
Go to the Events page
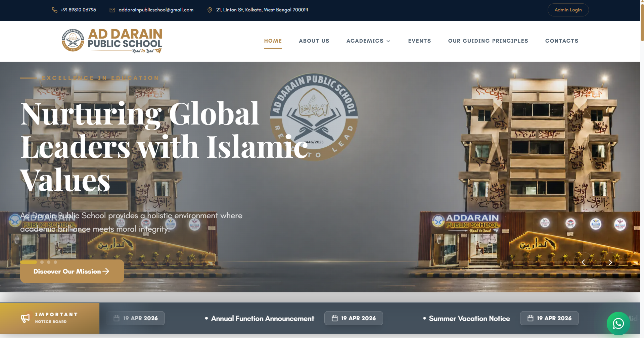click(x=420, y=41)
